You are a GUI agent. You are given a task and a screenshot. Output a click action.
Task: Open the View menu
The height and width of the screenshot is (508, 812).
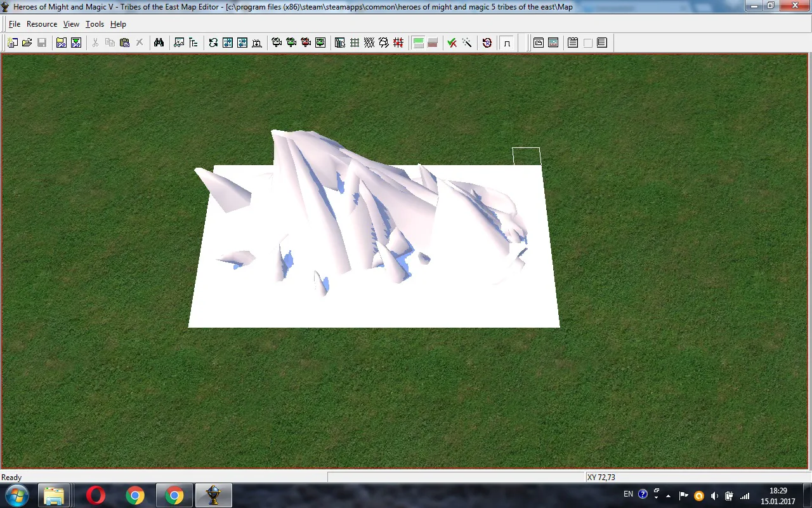point(71,24)
